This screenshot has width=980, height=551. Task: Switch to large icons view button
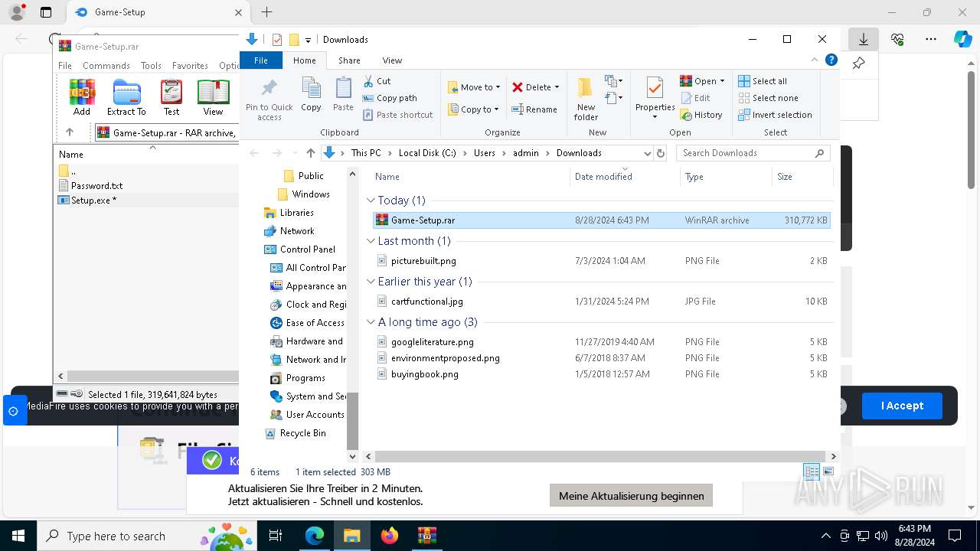coord(828,471)
